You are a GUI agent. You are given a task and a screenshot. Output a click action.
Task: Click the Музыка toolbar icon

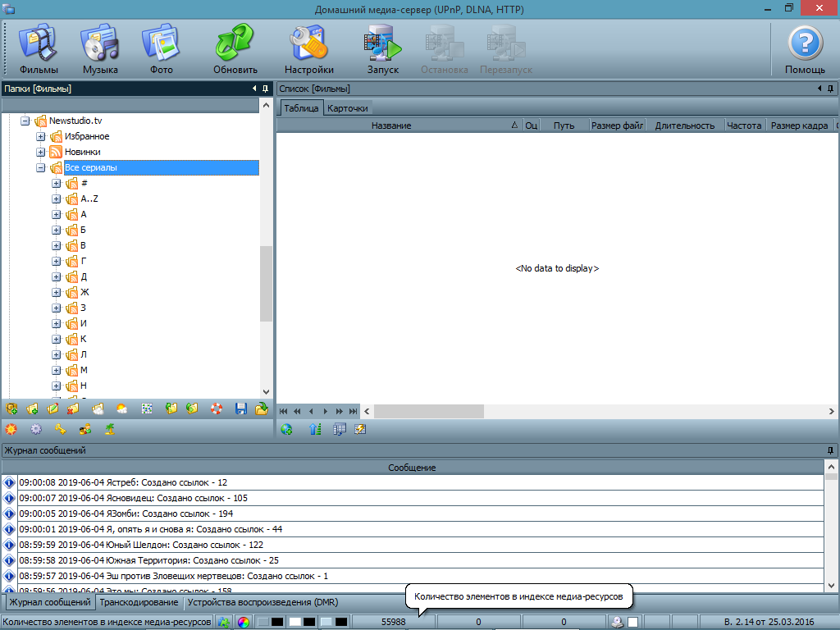pos(100,50)
